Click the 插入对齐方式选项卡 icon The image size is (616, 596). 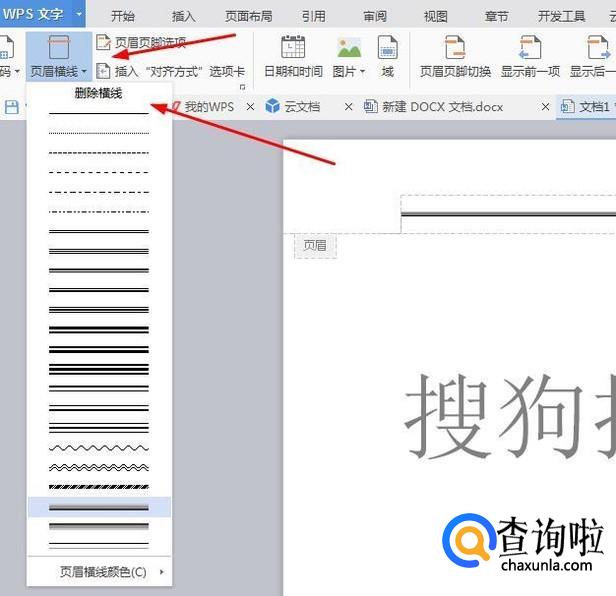click(103, 71)
